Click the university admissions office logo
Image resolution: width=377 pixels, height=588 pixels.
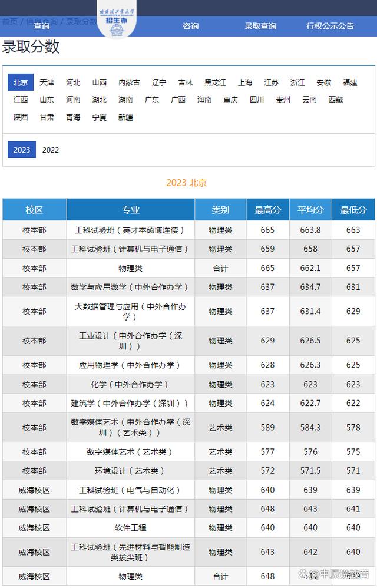116,19
